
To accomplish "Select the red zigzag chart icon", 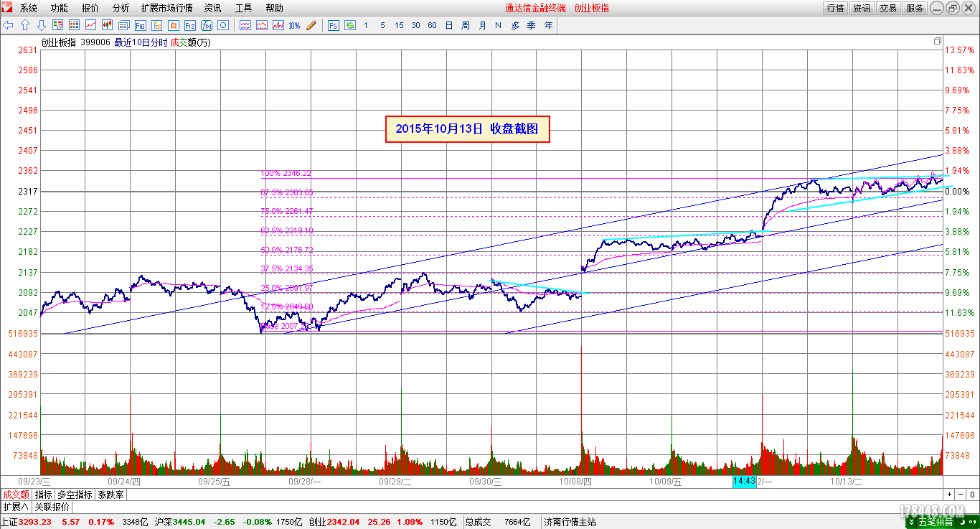I will [278, 25].
